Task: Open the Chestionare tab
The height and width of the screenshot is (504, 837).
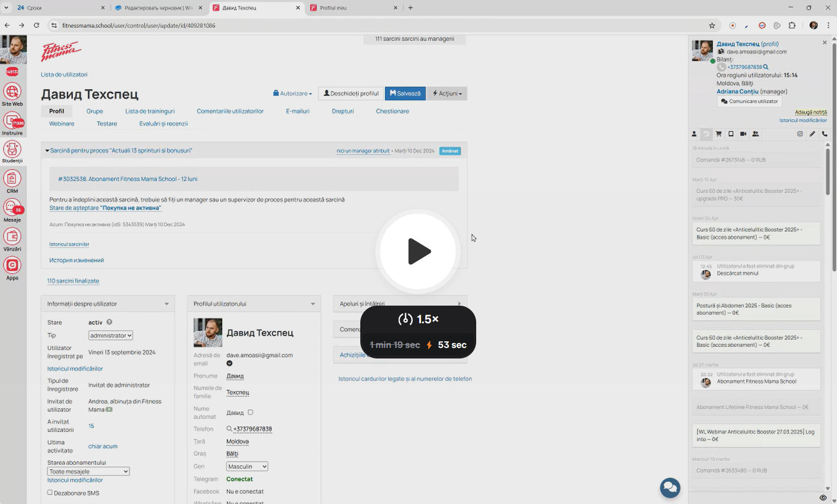Action: click(x=392, y=111)
